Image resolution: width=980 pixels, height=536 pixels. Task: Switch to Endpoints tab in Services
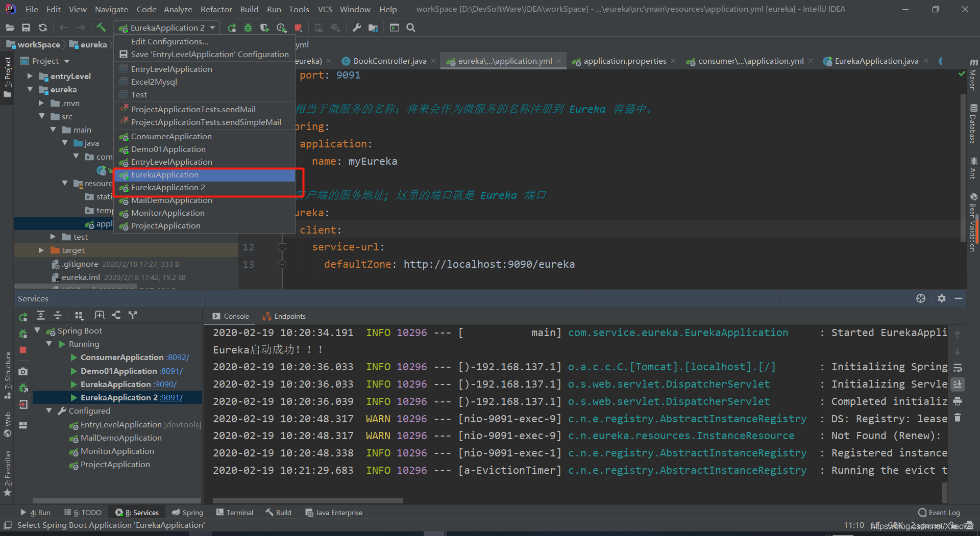(284, 316)
